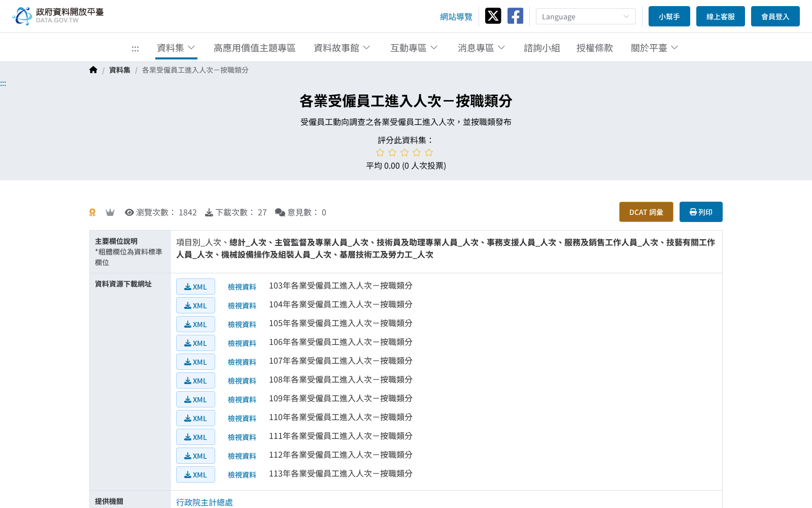Screen dimensions: 812x508
Task: Click the DATA.GOV.TW site logo
Action: [x=58, y=16]
